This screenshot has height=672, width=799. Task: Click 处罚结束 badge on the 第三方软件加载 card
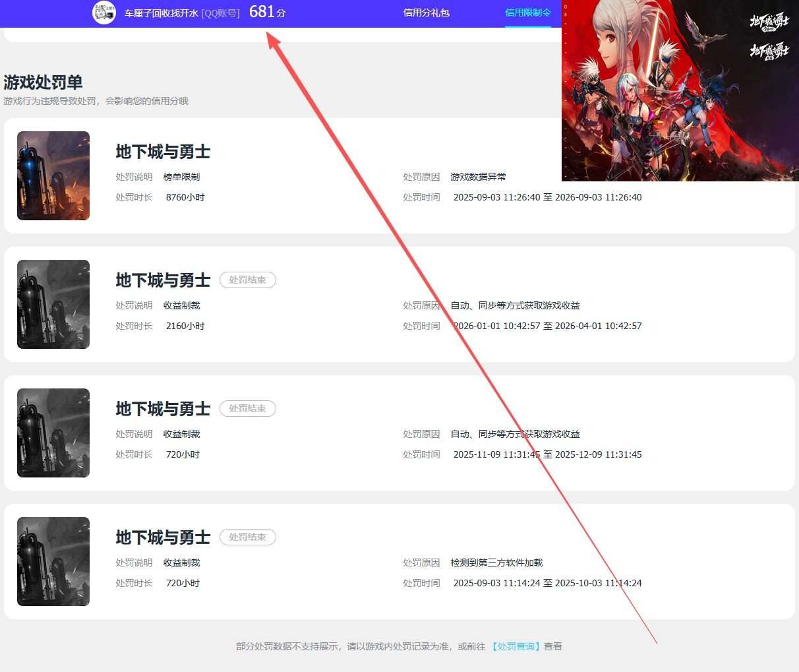(248, 537)
